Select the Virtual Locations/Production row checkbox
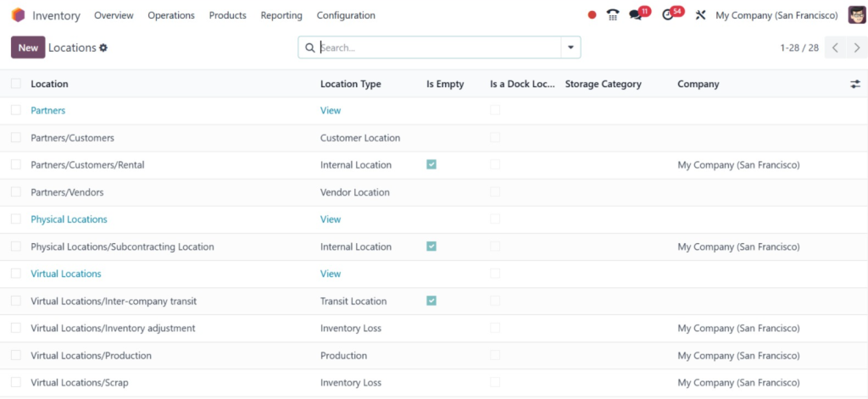The height and width of the screenshot is (399, 868). tap(16, 355)
